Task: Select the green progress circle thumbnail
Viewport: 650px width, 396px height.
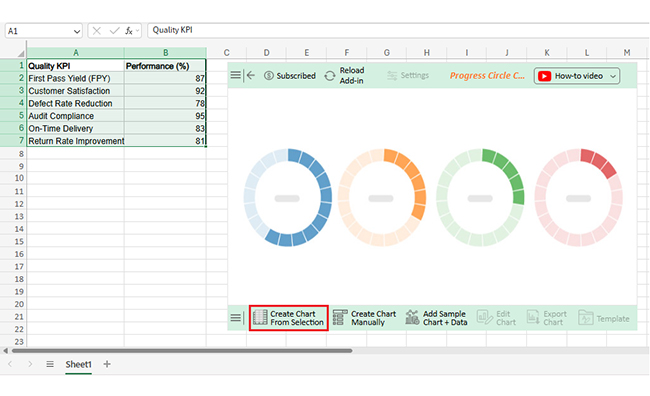Action: [480, 197]
